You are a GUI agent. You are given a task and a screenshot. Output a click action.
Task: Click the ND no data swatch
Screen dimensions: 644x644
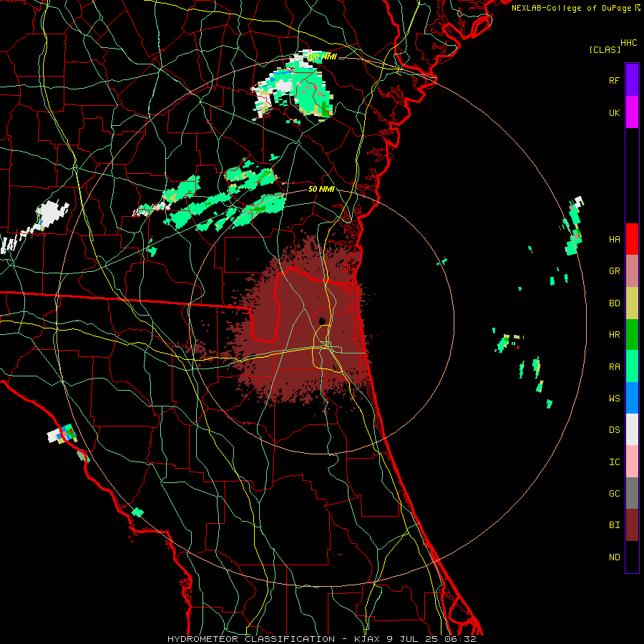pos(632,557)
